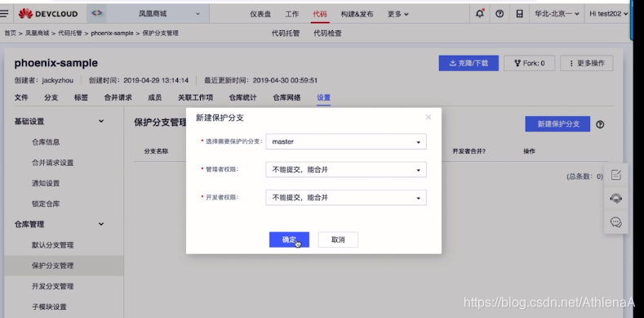Open the 标签 repository tab

(x=81, y=97)
